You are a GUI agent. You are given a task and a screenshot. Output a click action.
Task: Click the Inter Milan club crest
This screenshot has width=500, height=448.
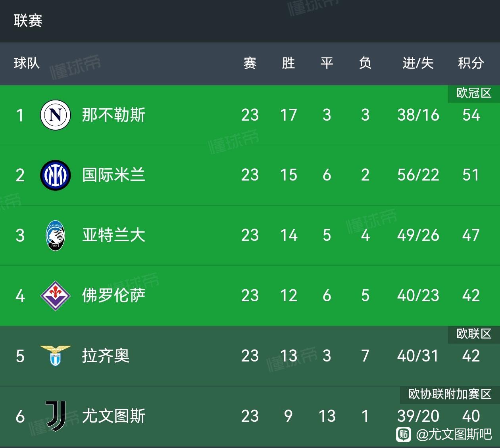click(56, 175)
